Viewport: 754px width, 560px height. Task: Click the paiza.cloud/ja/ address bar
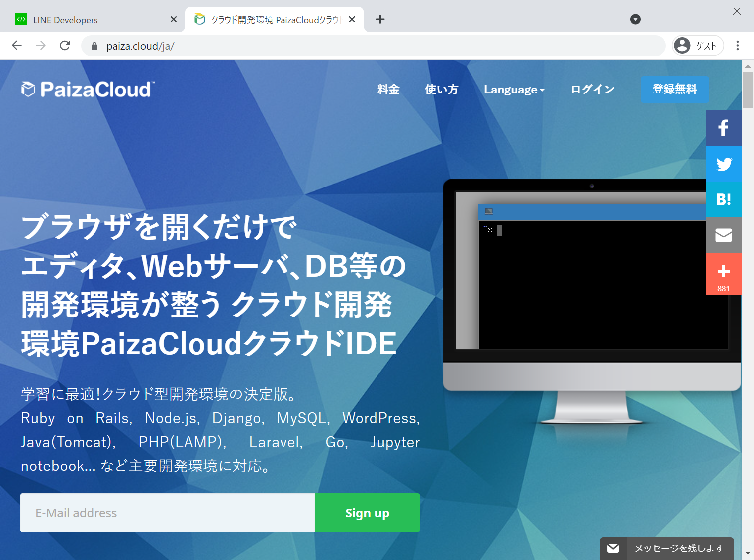[373, 46]
